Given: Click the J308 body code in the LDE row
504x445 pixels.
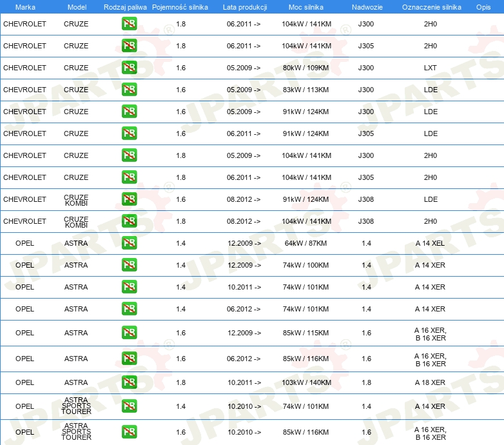Looking at the screenshot, I should tap(366, 199).
